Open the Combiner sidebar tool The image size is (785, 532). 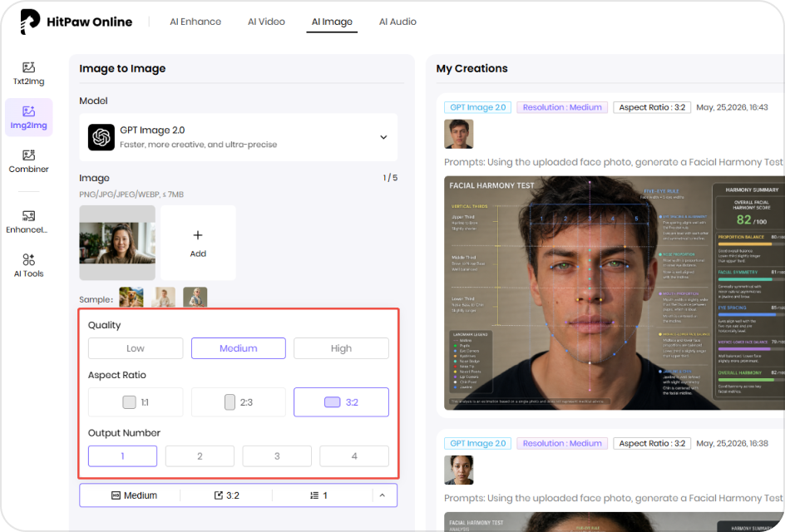[28, 161]
